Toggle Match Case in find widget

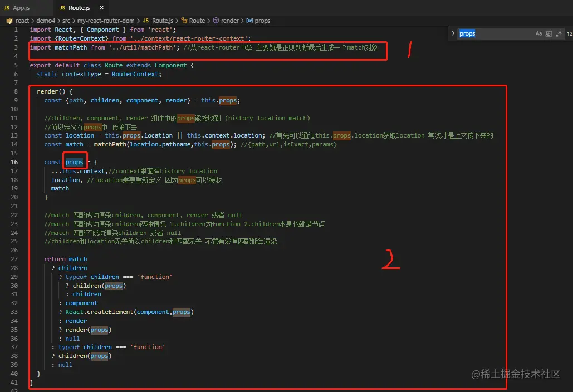pos(538,33)
